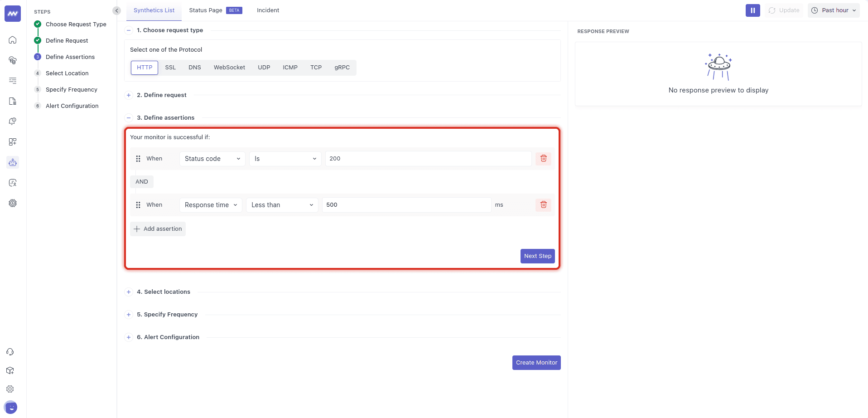Image resolution: width=868 pixels, height=418 pixels.
Task: Select the gRPC protocol option
Action: click(x=342, y=68)
